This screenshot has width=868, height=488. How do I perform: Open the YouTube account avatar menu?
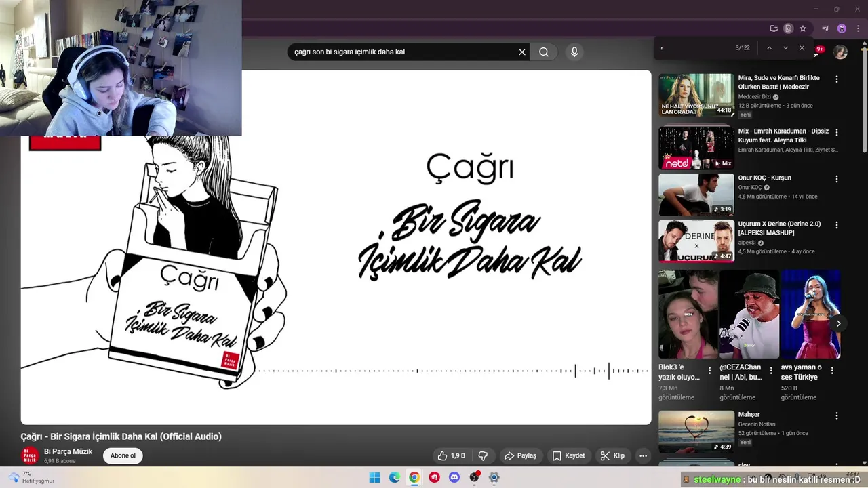[840, 52]
